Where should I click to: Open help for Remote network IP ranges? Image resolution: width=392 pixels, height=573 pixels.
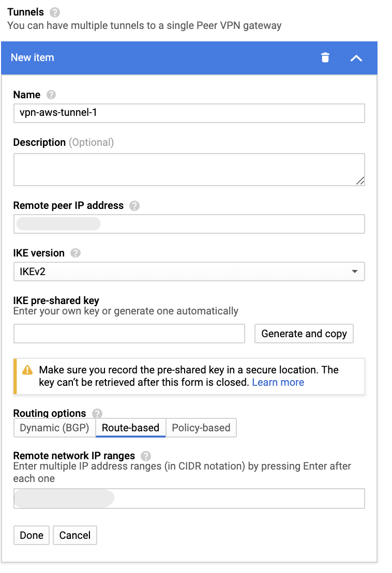click(146, 456)
